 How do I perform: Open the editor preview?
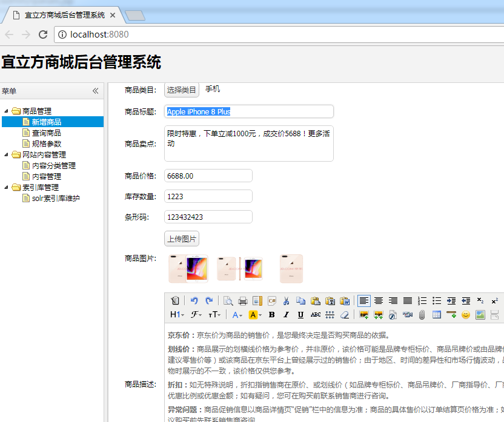228,300
